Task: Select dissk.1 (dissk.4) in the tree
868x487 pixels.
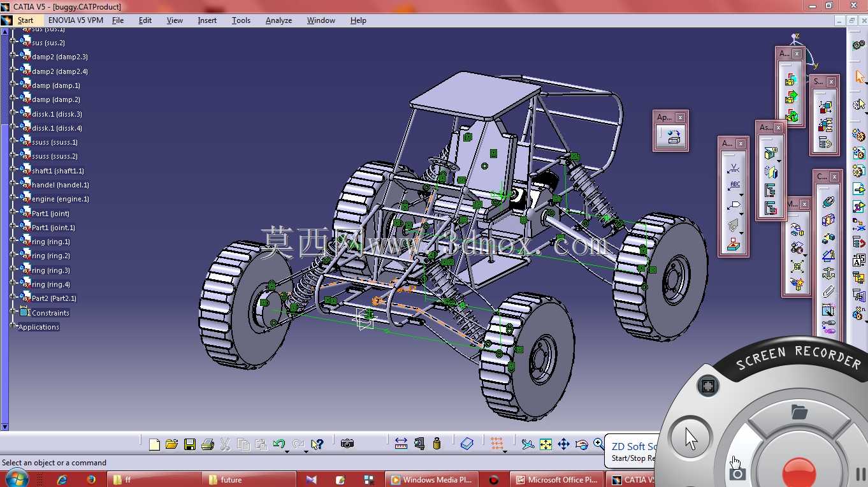Action: 57,128
